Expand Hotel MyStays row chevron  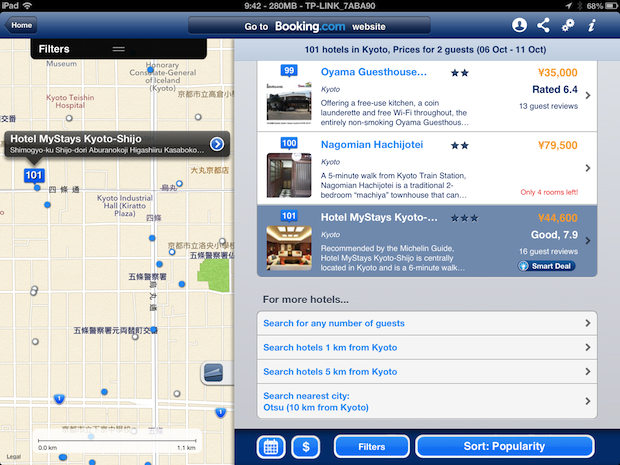pyautogui.click(x=588, y=241)
